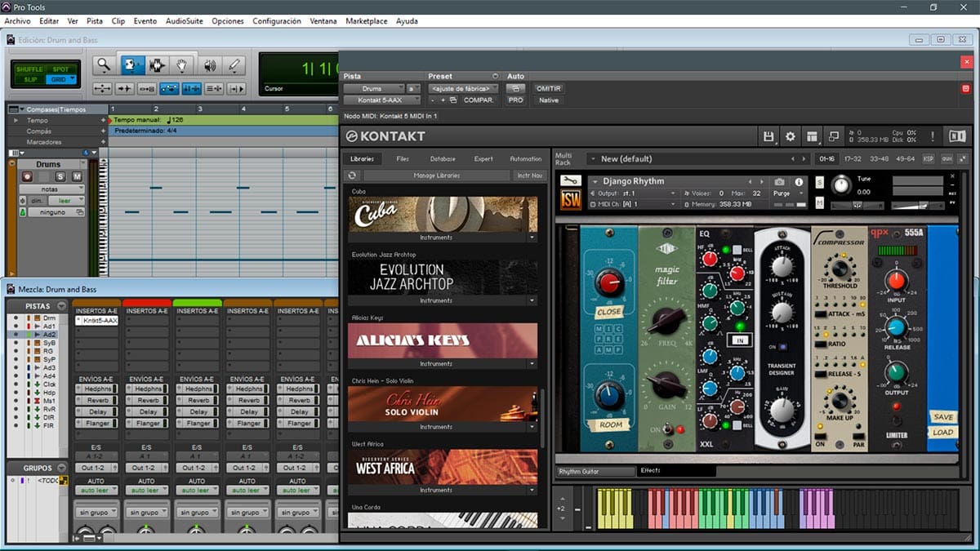The height and width of the screenshot is (551, 980).
Task: Switch to Automation tab in Kontakt browser
Action: 525,159
